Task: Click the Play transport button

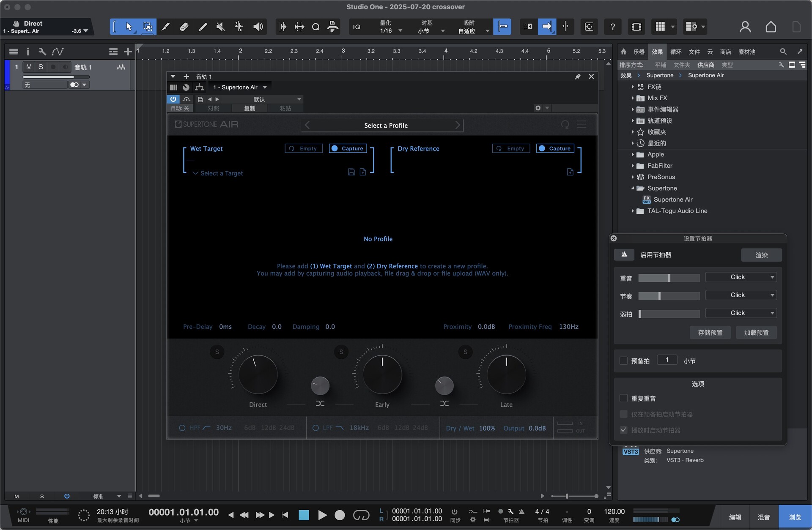Action: coord(322,515)
